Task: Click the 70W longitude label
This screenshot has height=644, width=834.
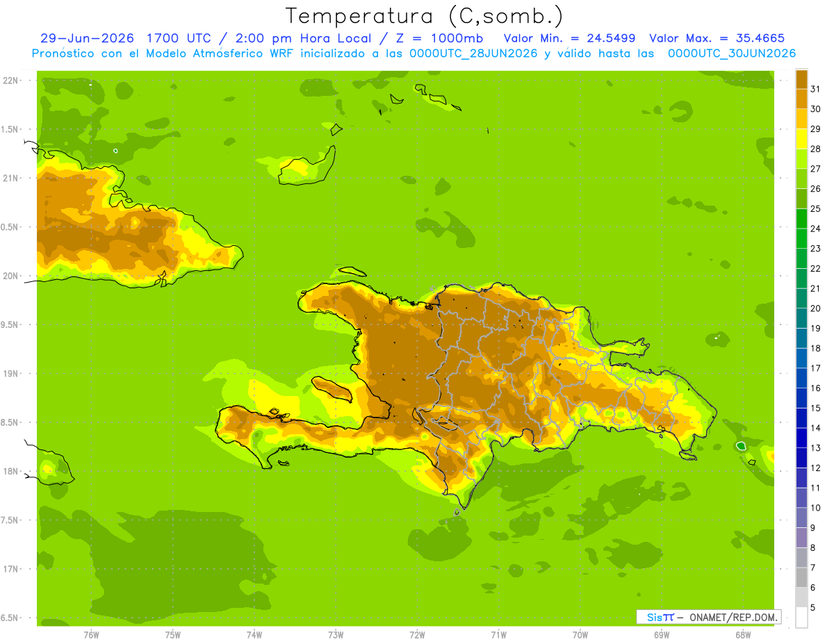Action: (580, 634)
